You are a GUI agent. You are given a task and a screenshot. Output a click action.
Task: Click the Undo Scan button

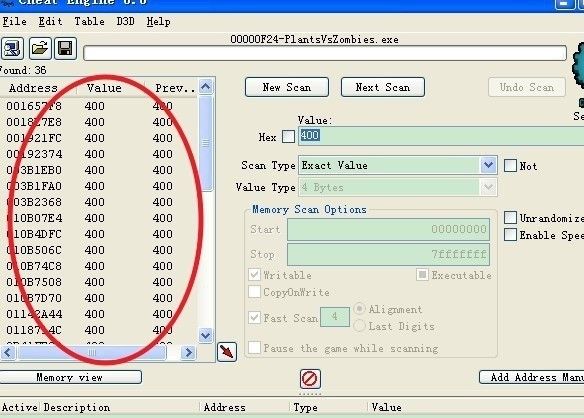tap(527, 87)
